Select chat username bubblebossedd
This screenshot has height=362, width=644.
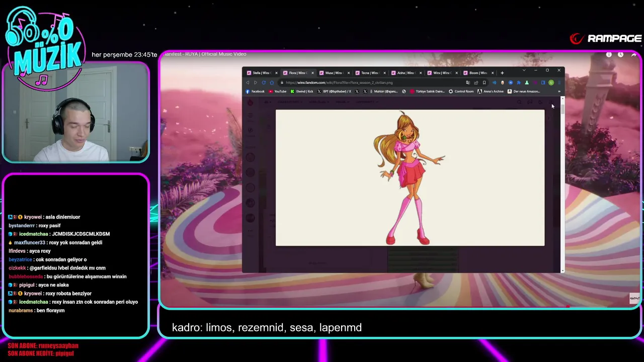click(x=26, y=277)
